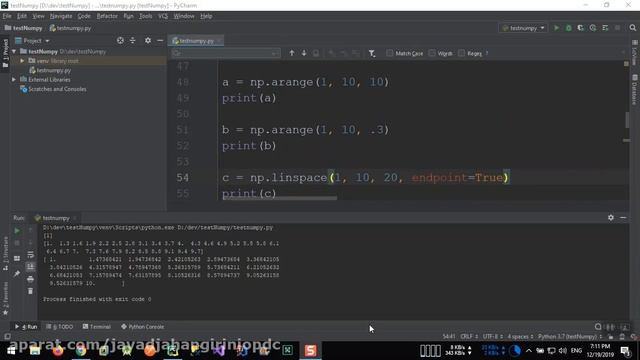Click the stop process icon in Run panel
The image size is (640, 360).
click(17, 243)
